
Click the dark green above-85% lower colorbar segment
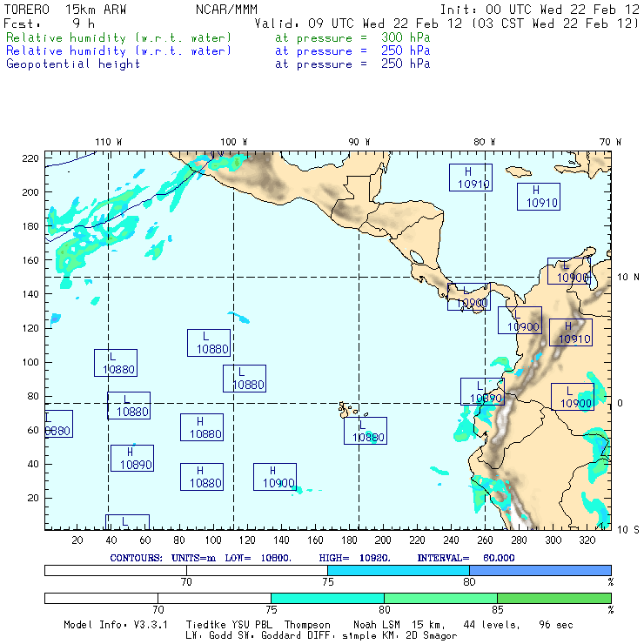554,598
